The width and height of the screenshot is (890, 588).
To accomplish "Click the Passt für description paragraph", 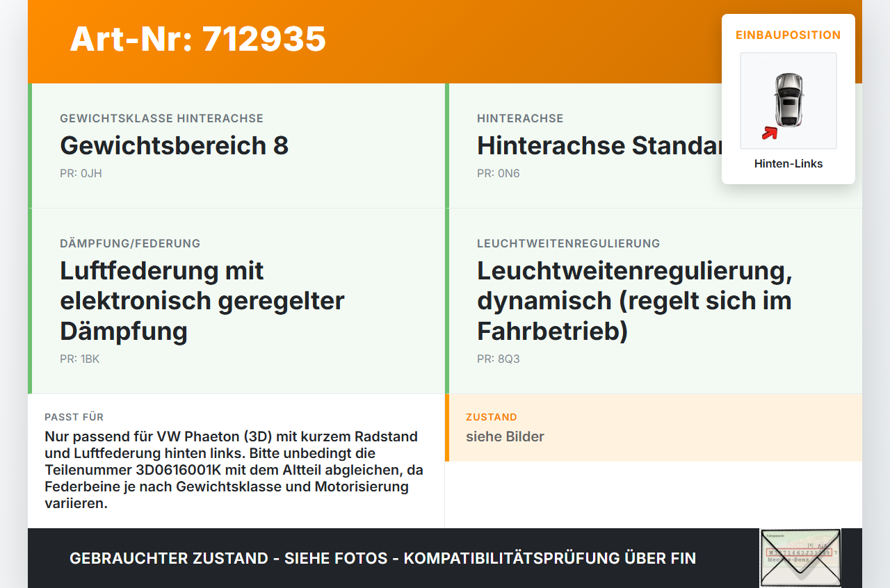I will pos(234,469).
